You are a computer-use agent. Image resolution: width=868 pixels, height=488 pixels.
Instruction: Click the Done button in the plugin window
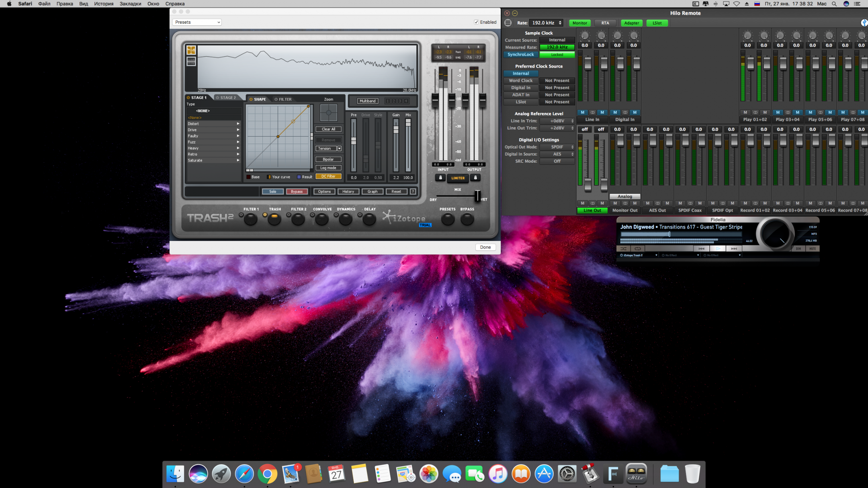[485, 247]
